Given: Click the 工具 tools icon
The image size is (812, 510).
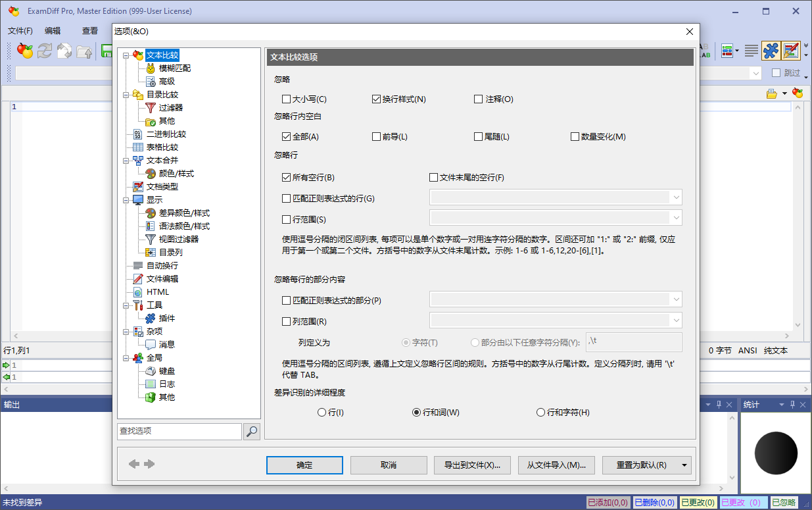Looking at the screenshot, I should click(138, 305).
